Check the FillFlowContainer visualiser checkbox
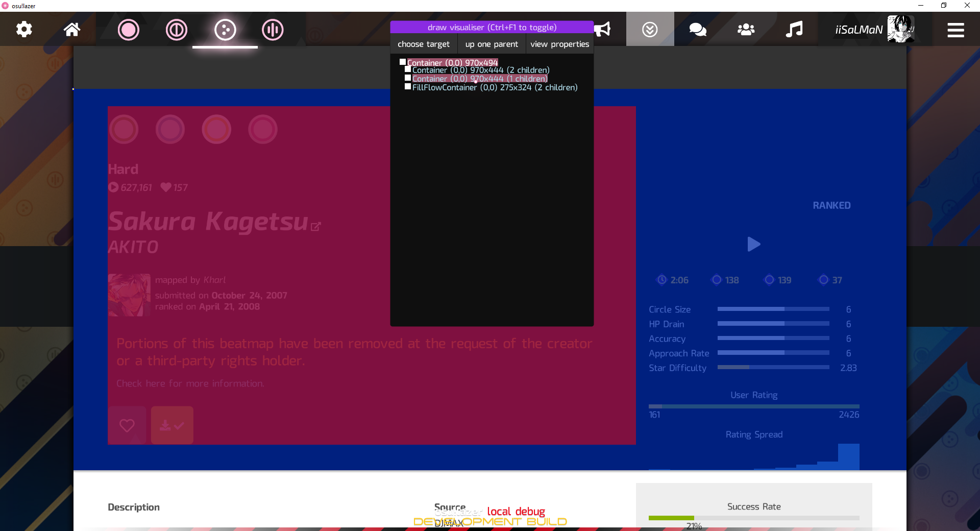980x531 pixels. [407, 87]
